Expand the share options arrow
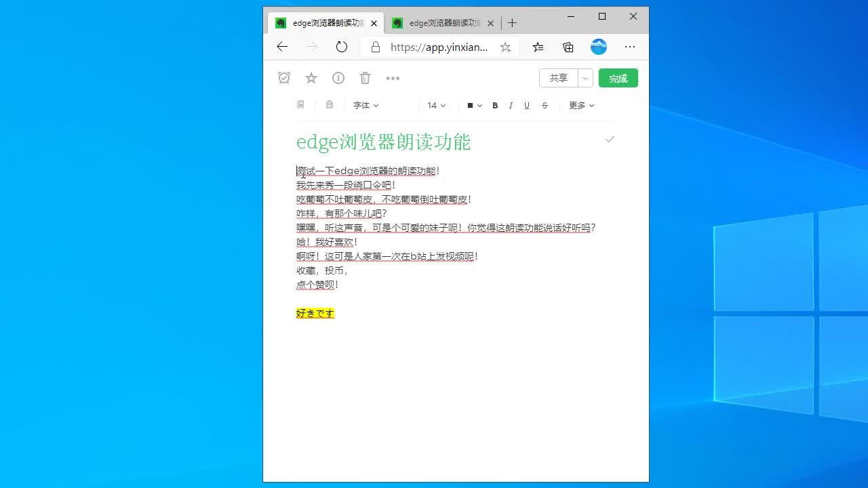Screen dimensions: 868x488 coord(585,78)
